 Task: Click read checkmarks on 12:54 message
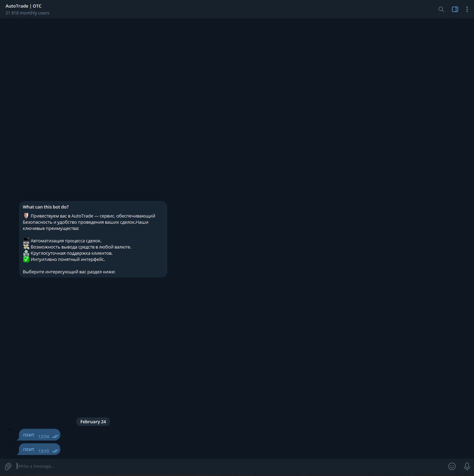pyautogui.click(x=55, y=436)
